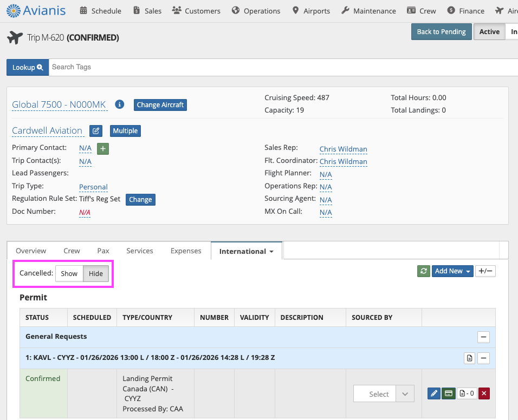Toggle the +/− expand all button
The width and height of the screenshot is (518, 420).
(485, 271)
